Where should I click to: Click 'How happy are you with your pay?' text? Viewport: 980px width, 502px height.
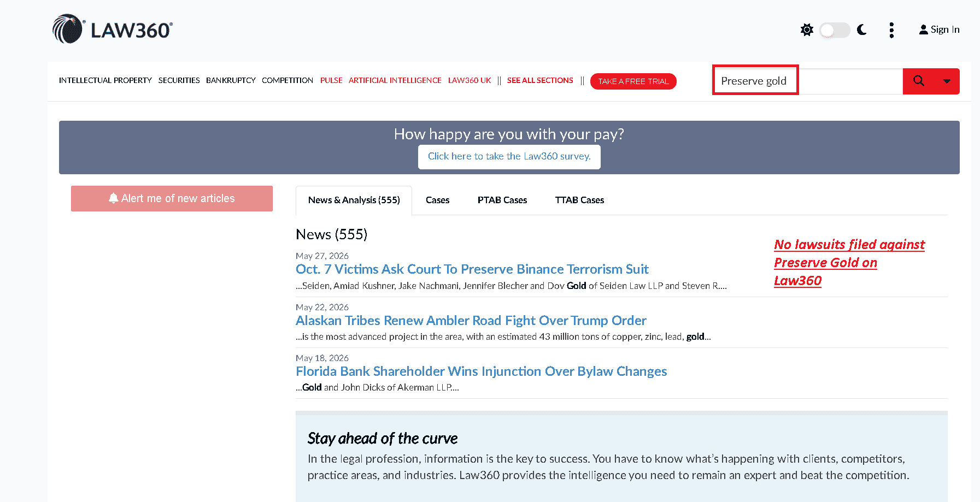click(509, 134)
